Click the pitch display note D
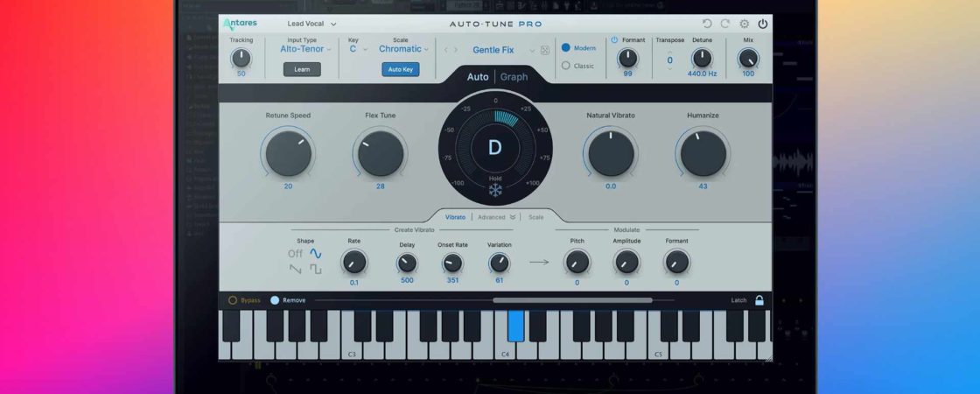Image resolution: width=980 pixels, height=394 pixels. (495, 148)
